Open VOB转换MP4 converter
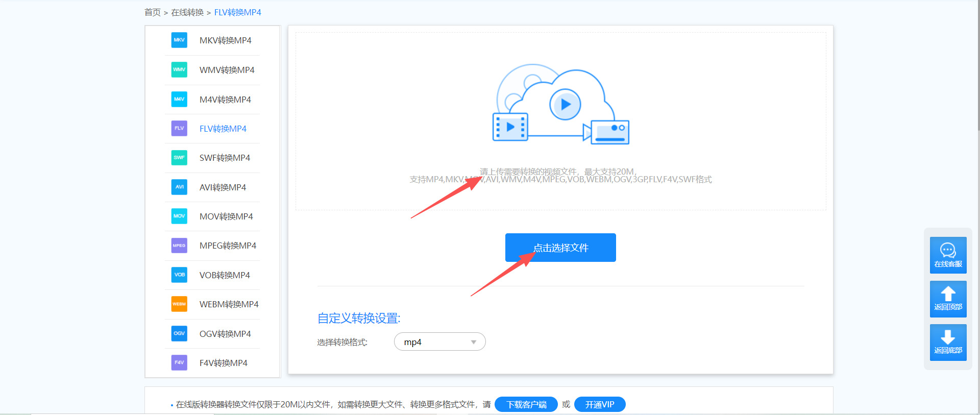Screen dimensions: 980x415 pos(225,275)
